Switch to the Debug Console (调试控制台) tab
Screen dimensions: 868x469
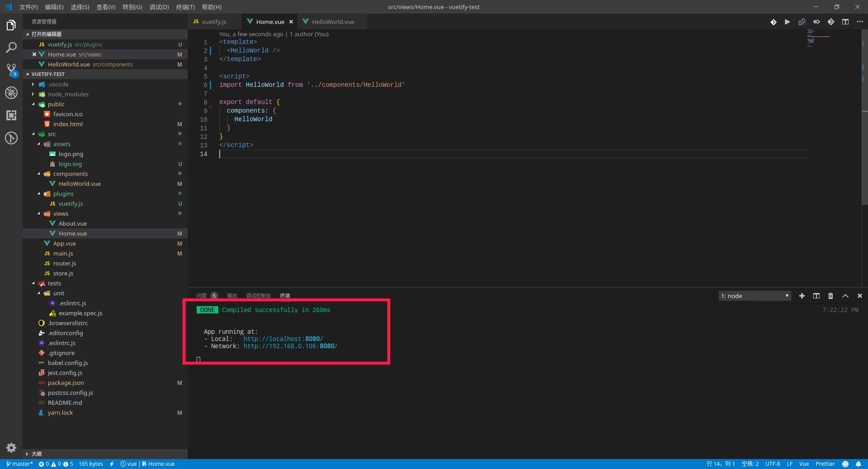(x=258, y=295)
